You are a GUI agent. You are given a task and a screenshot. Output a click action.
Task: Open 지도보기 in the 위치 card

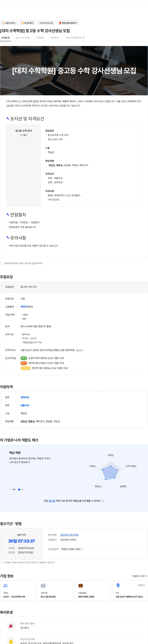141,585
